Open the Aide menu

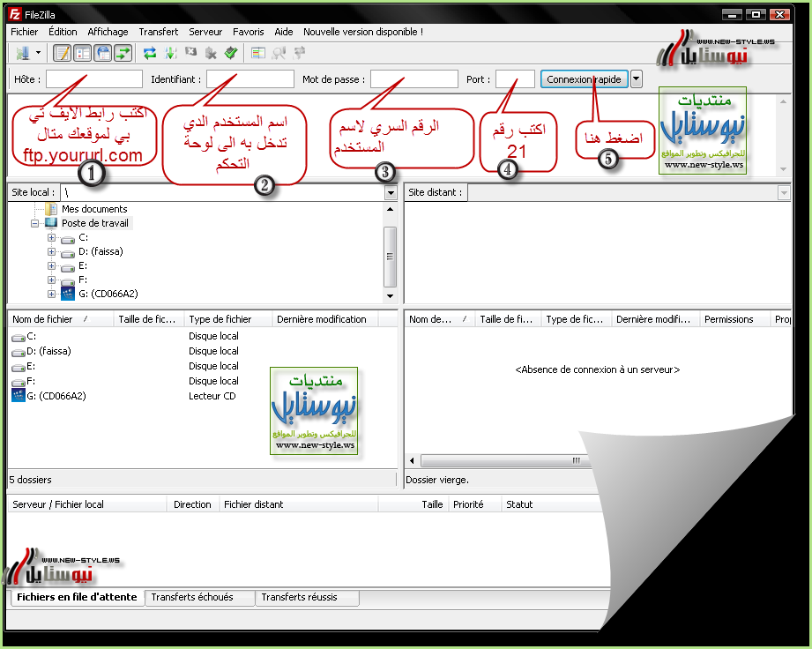click(x=284, y=32)
